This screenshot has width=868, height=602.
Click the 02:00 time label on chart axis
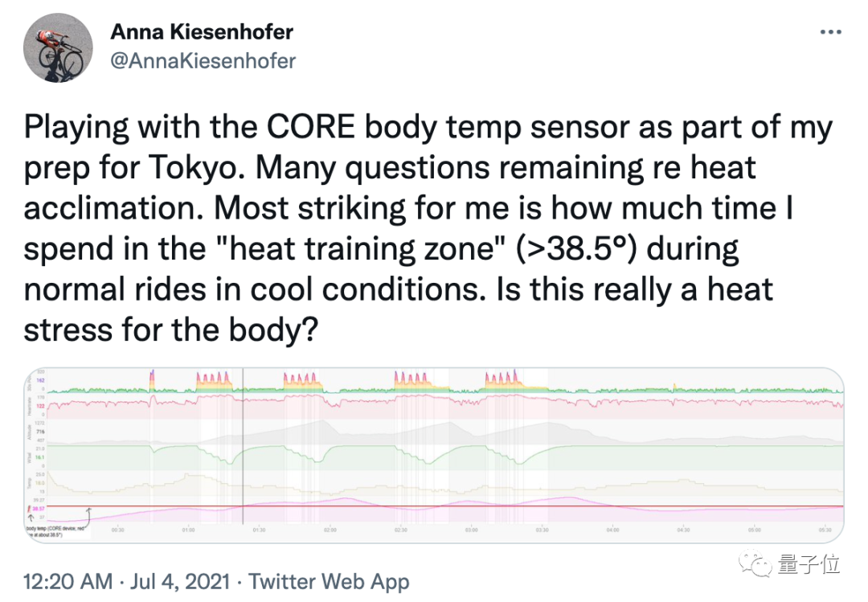(x=330, y=530)
